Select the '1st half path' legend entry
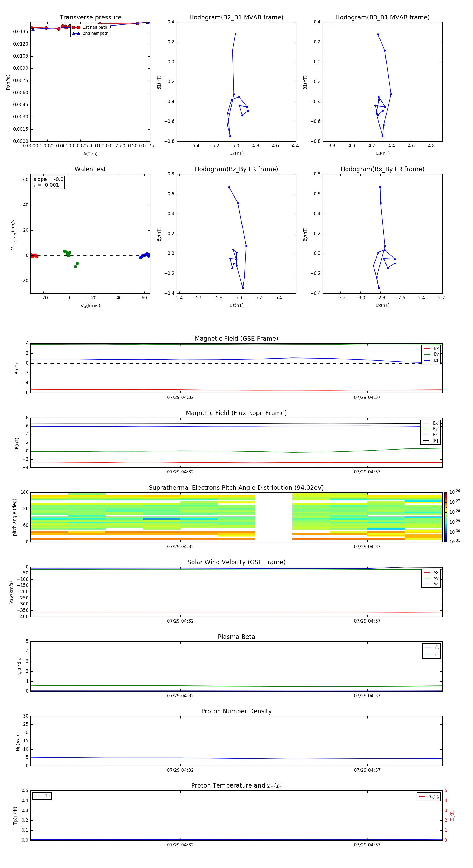This screenshot has height=868, width=473. pos(90,27)
